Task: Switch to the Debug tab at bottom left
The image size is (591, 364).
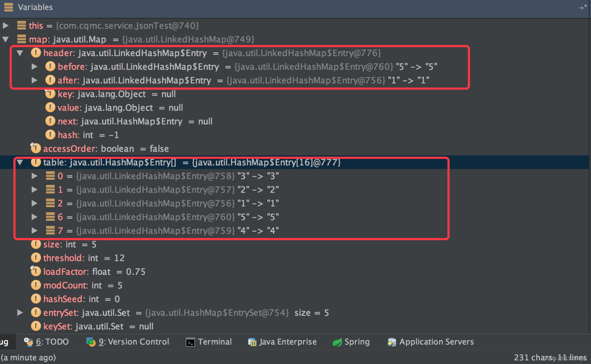Action: 4,342
